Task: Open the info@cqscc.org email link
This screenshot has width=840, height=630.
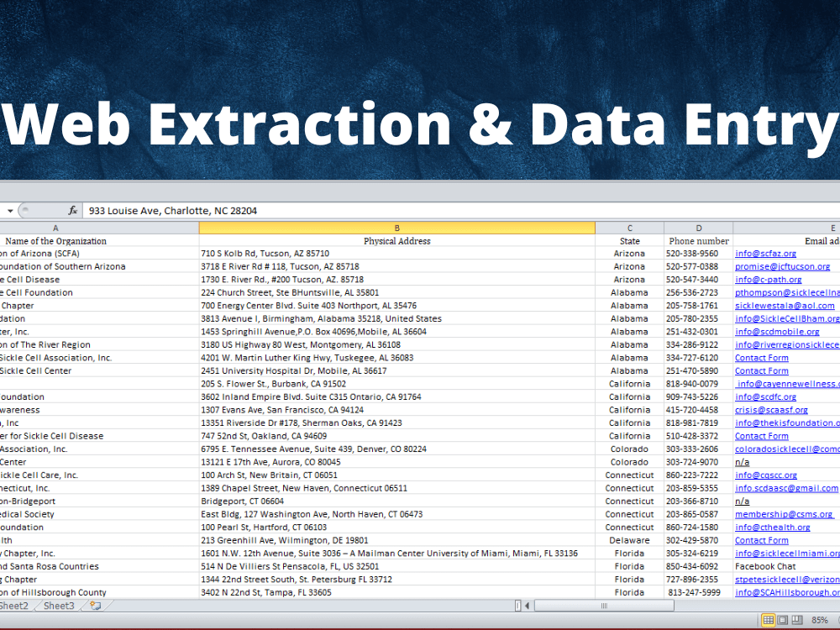Action: click(x=766, y=475)
